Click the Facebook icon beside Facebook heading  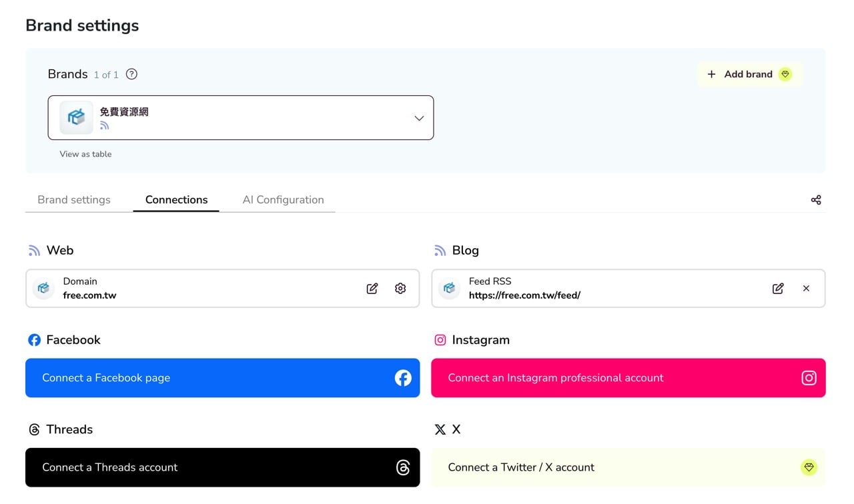pos(34,340)
